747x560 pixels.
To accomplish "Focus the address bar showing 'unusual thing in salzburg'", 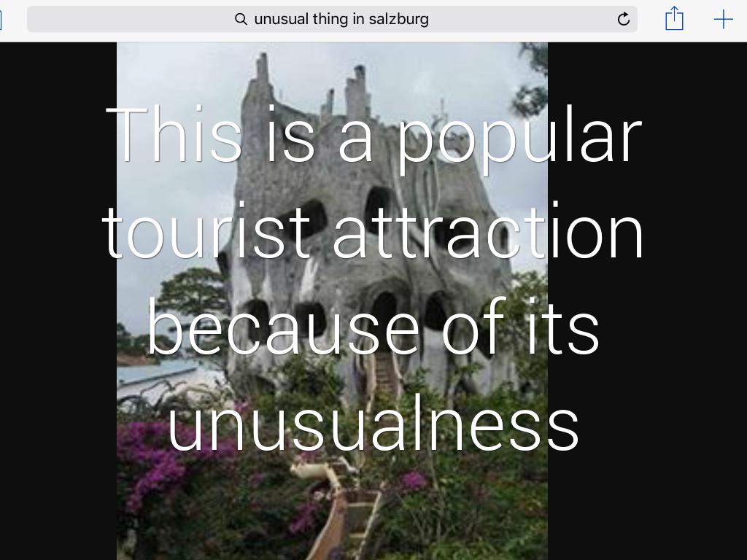I will point(332,19).
